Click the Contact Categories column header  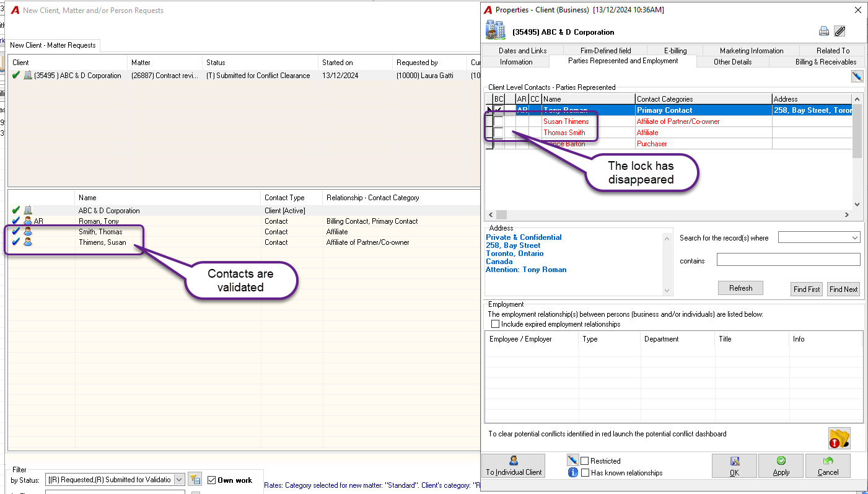(x=704, y=99)
